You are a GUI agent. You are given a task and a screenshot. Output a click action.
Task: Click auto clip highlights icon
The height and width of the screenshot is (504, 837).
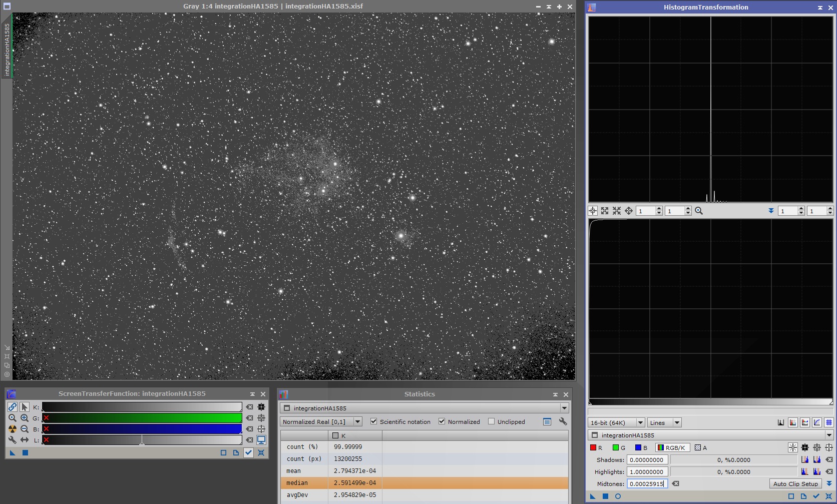[x=817, y=471]
